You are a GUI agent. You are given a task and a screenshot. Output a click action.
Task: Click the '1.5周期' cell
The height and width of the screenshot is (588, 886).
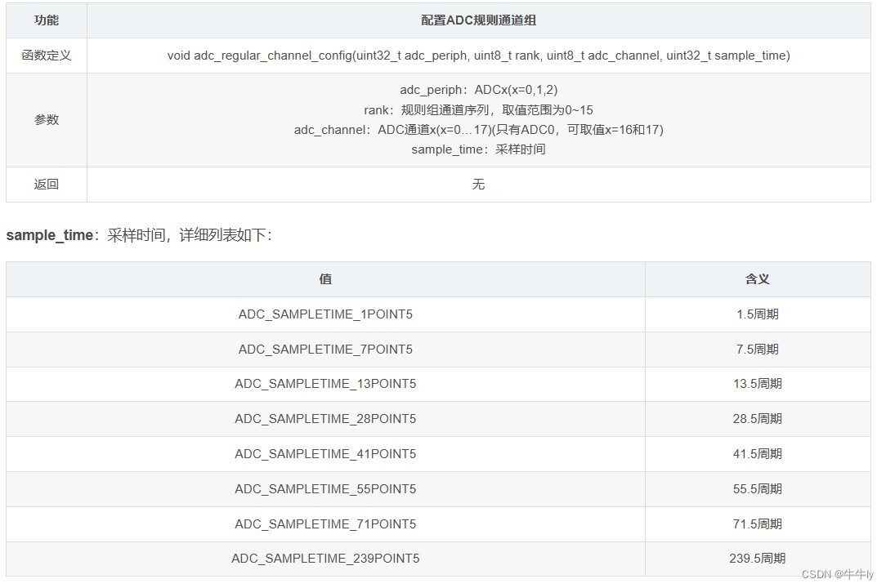point(758,314)
